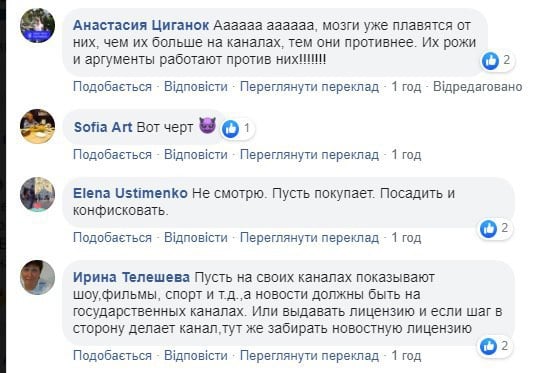Click like reaction icon on Sofia Art's comment

[x=231, y=129]
